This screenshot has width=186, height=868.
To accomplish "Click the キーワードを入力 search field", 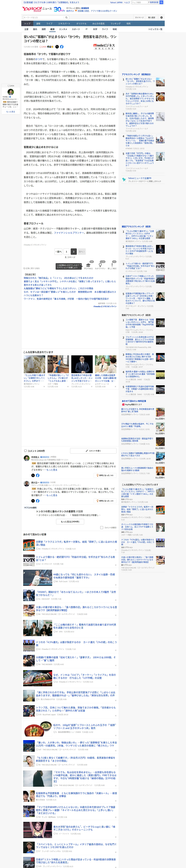I will [x=43, y=18].
